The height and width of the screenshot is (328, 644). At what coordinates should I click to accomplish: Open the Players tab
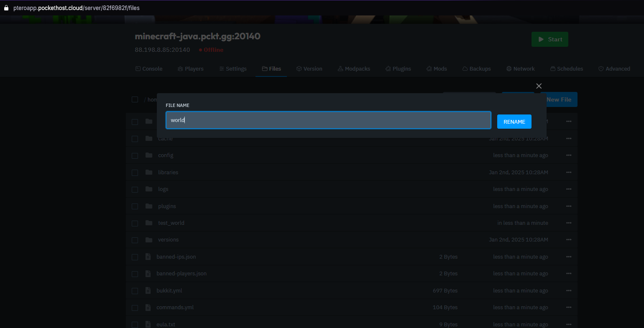click(x=191, y=69)
